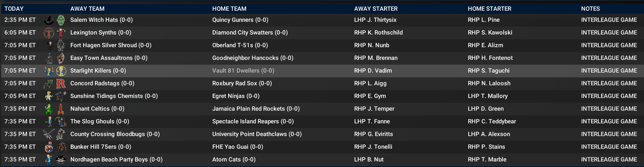Open the Diamond City Swatters team link
This screenshot has height=167, width=644.
click(250, 33)
